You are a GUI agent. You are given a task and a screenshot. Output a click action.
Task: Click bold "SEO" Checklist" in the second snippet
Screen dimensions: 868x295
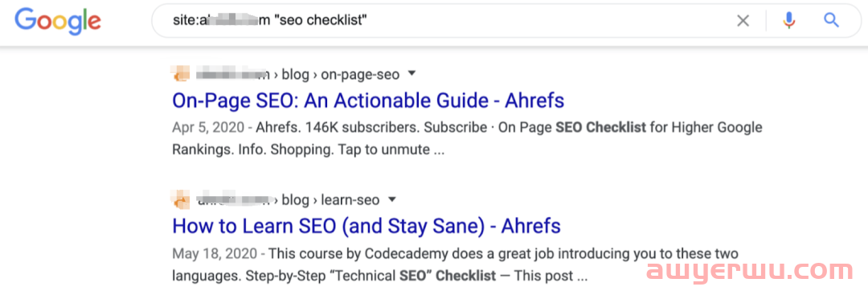448,276
